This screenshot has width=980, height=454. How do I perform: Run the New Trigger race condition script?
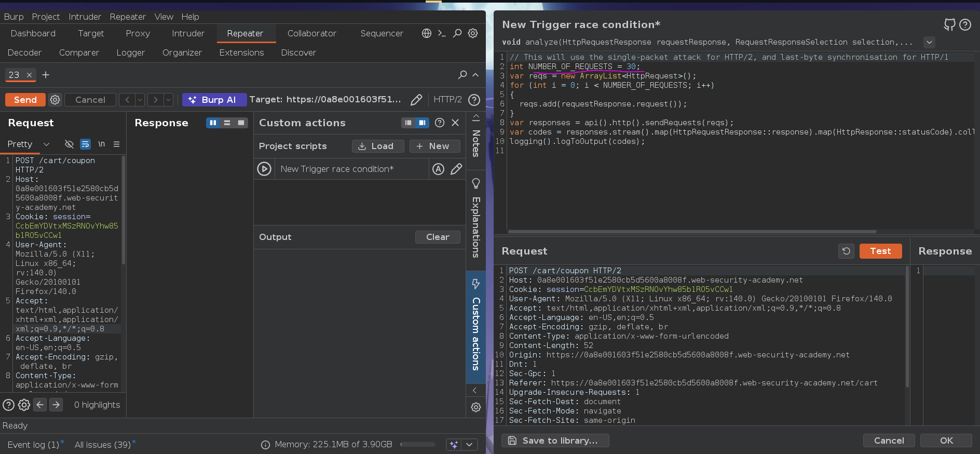coord(264,169)
